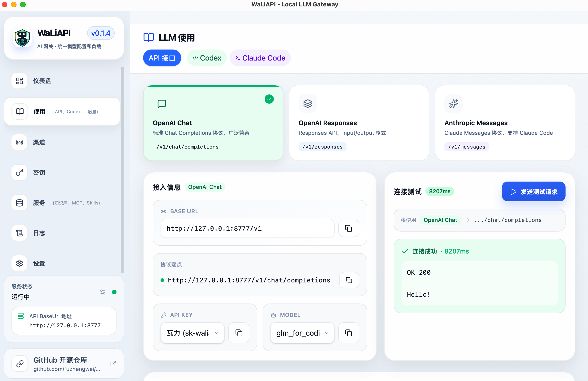Click the GitHub chain link icon
Screen dimensions: 588x381
click(x=20, y=364)
